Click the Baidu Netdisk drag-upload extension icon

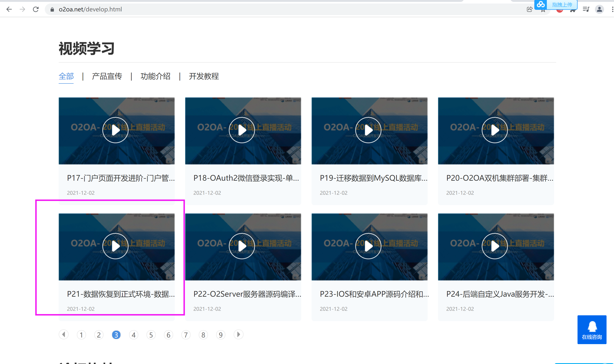(541, 4)
